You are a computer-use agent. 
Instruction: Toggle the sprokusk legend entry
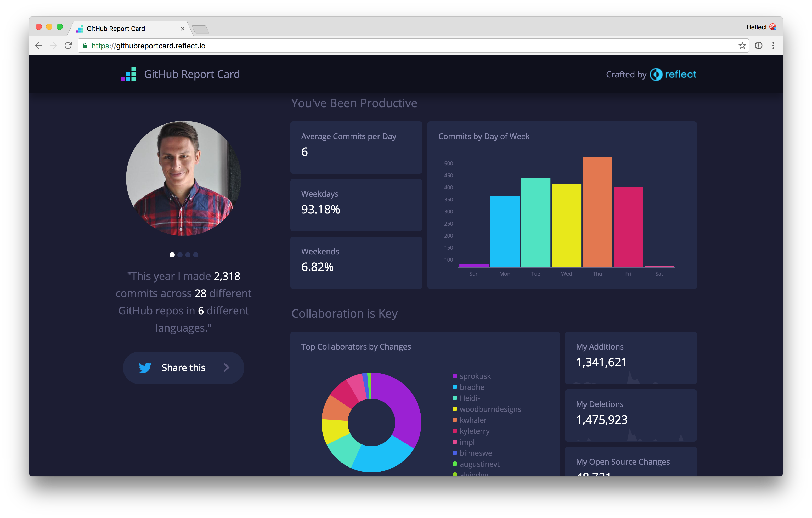click(x=475, y=376)
